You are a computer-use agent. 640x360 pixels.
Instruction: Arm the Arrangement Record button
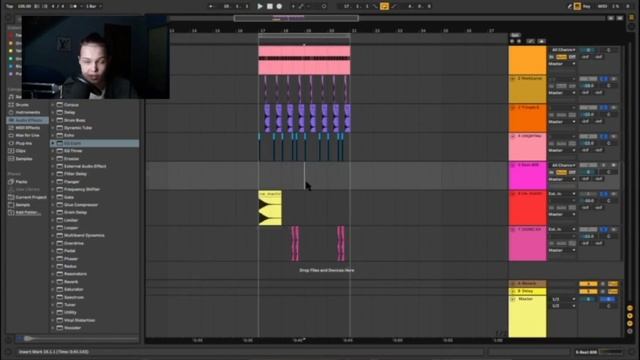click(x=279, y=6)
